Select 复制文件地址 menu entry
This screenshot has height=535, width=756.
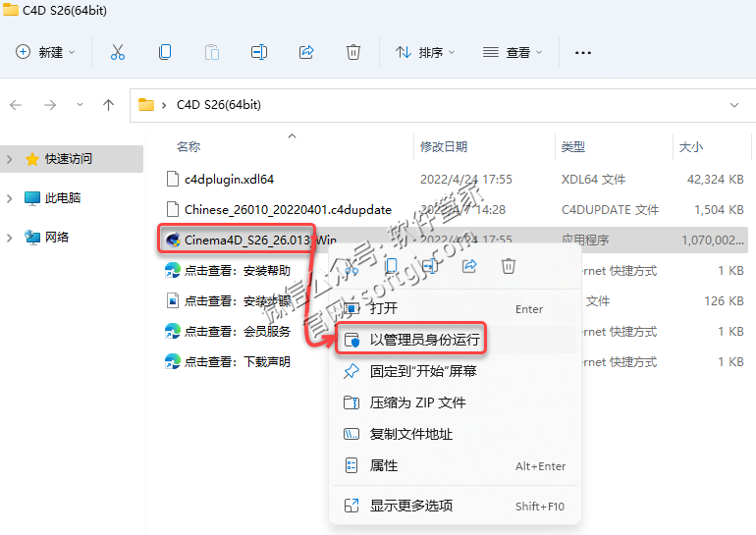pyautogui.click(x=410, y=434)
